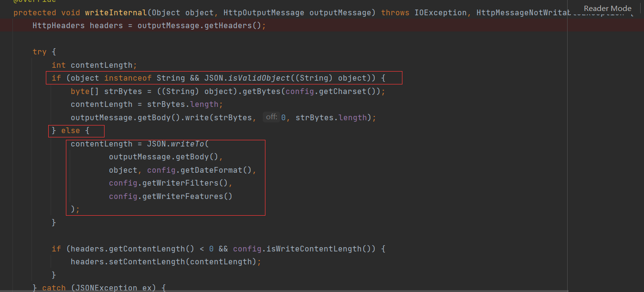Image resolution: width=644 pixels, height=292 pixels.
Task: Click config.getWriterFeatures() argument
Action: (x=170, y=196)
